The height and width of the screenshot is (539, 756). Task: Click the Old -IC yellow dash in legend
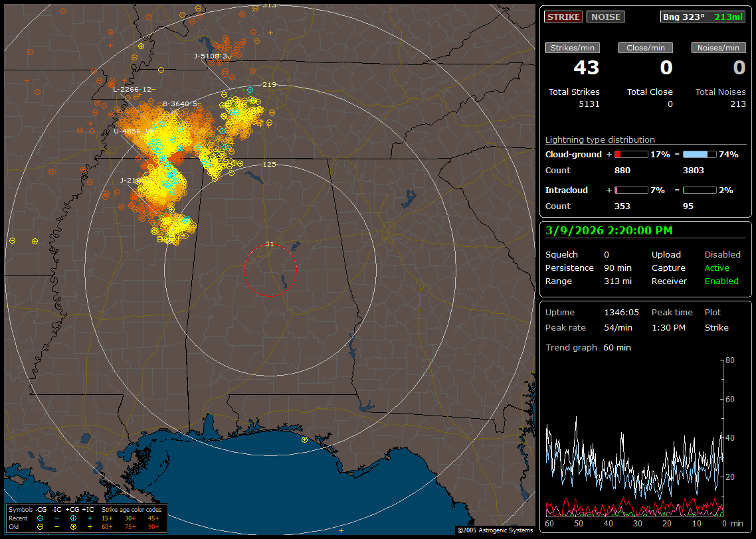[56, 526]
